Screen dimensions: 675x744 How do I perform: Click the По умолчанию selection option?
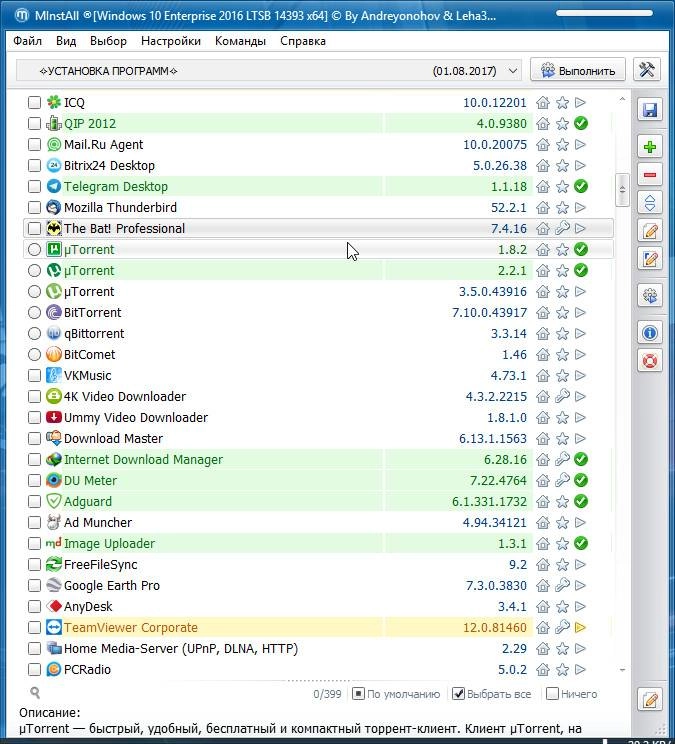[x=396, y=694]
